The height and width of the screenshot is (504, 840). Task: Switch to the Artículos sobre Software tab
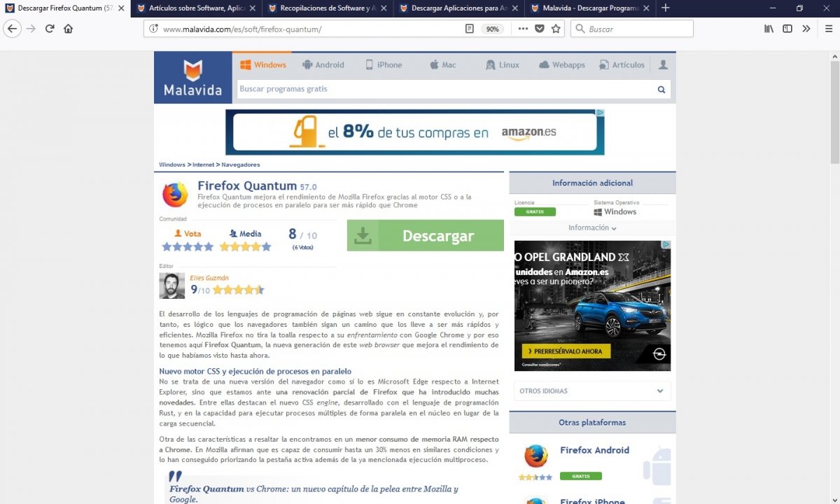196,8
